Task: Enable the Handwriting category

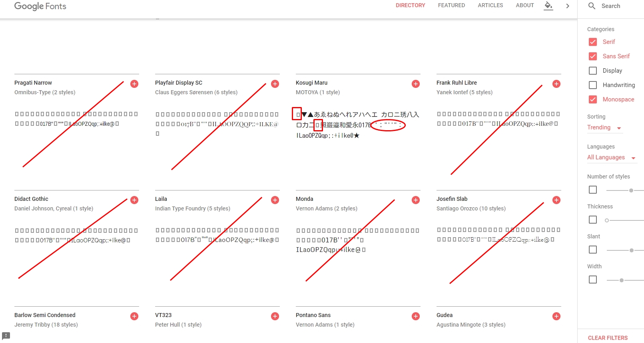Action: pyautogui.click(x=593, y=85)
